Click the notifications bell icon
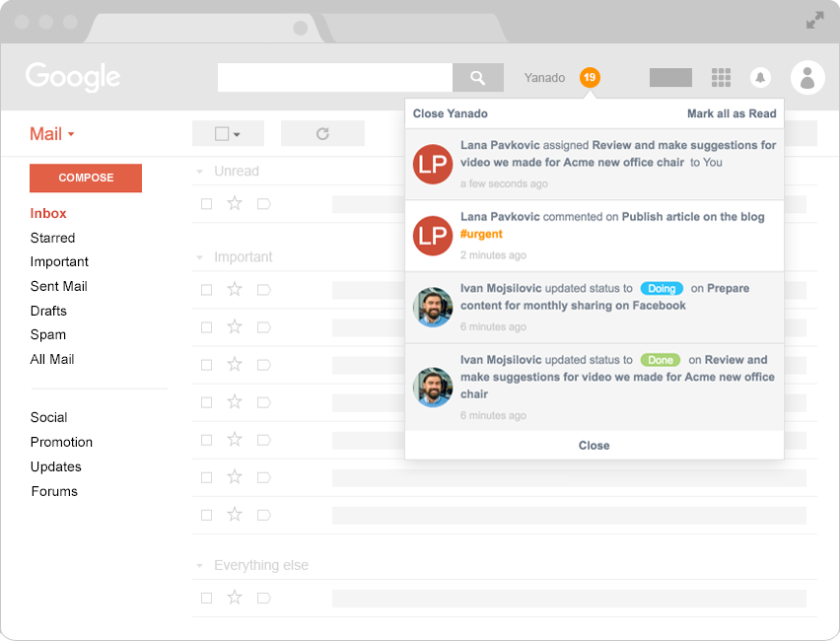 pos(760,78)
